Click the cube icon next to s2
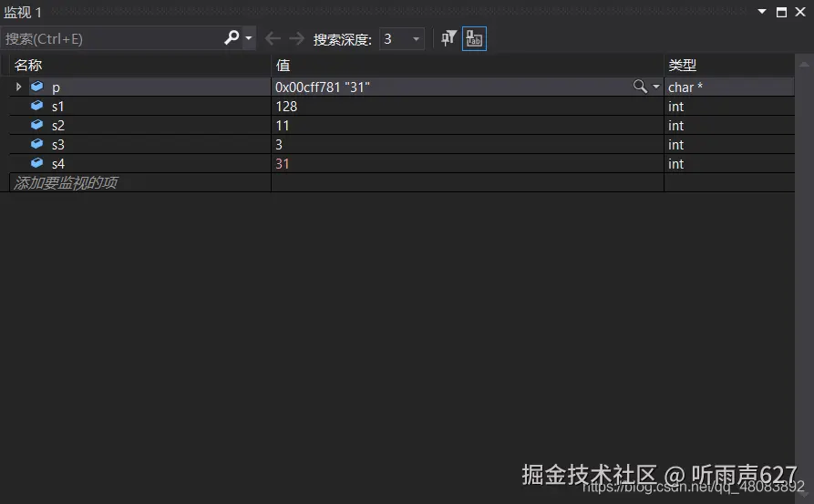The image size is (814, 504). (36, 125)
